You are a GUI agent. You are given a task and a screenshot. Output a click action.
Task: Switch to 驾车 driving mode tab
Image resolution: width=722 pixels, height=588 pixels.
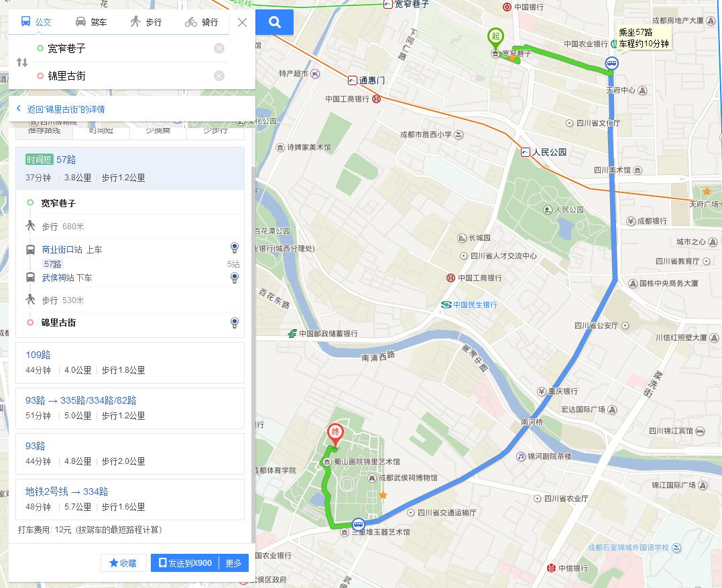pos(91,22)
